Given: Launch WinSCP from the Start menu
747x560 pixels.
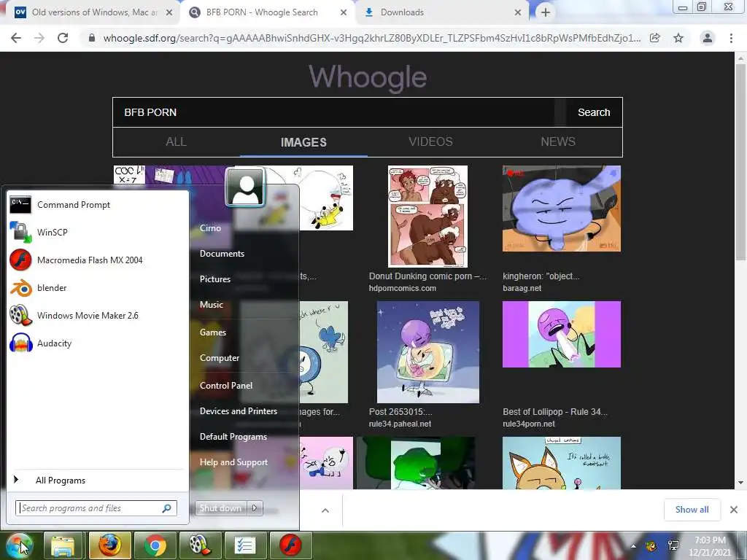Looking at the screenshot, I should [x=98, y=233].
